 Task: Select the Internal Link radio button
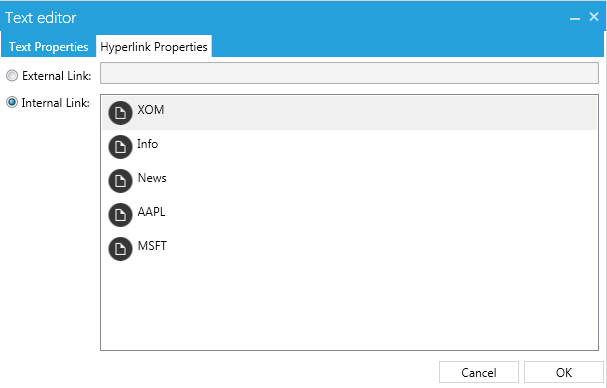click(12, 103)
